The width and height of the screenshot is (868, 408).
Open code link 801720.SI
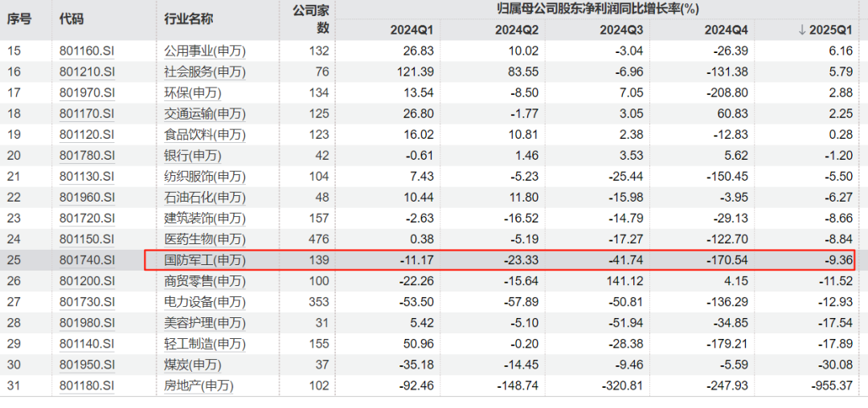tap(87, 218)
